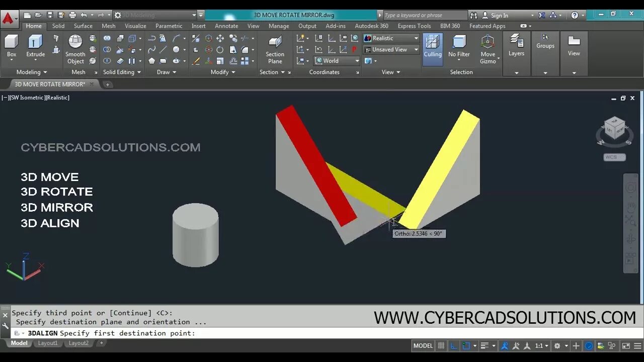The width and height of the screenshot is (644, 362).
Task: Click the Realistic viewport style label
Action: click(x=58, y=98)
